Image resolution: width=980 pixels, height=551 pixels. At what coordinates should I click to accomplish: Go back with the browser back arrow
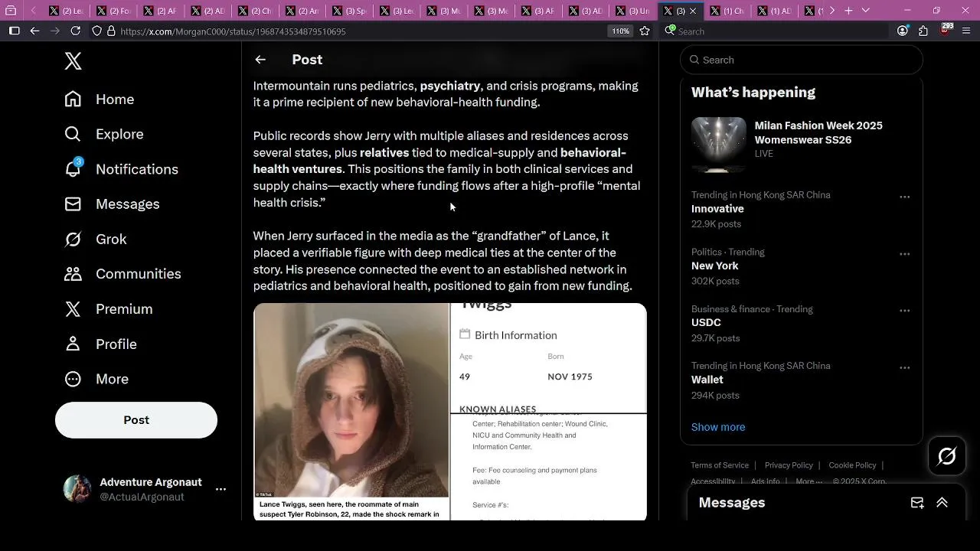tap(34, 31)
